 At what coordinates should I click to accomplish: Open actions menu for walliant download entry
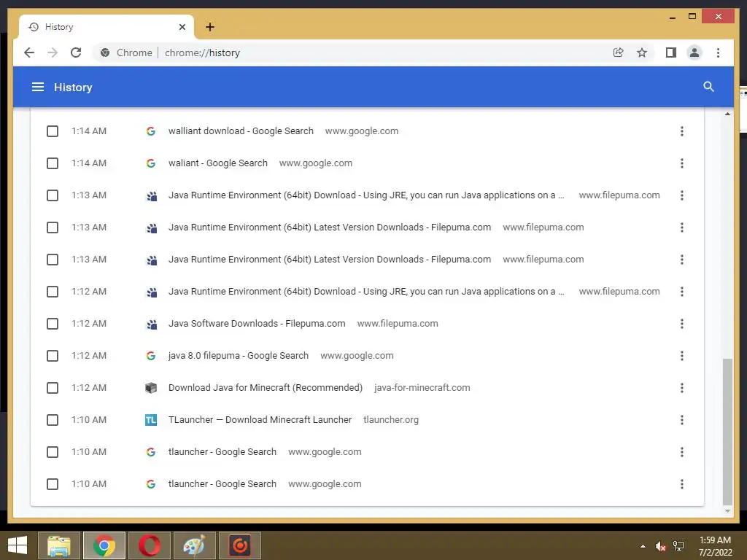click(x=682, y=131)
